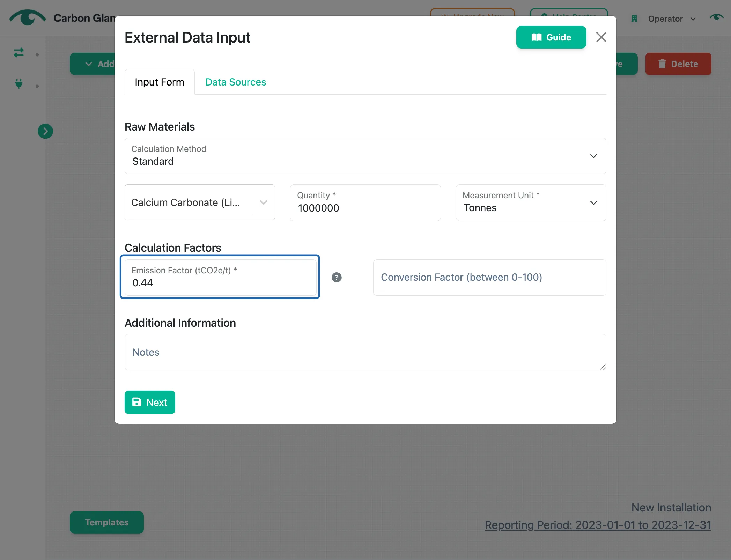Image resolution: width=731 pixels, height=560 pixels.
Task: Click the red Delete button
Action: [x=678, y=64]
